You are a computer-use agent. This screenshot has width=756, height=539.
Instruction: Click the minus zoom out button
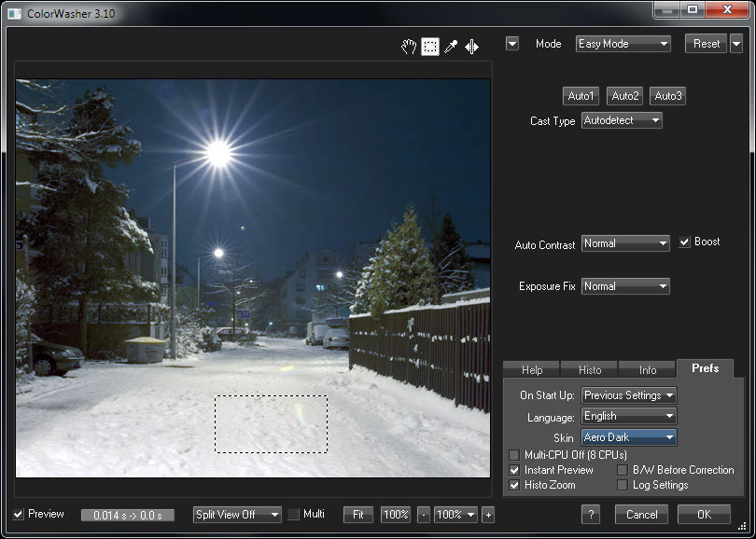point(423,515)
